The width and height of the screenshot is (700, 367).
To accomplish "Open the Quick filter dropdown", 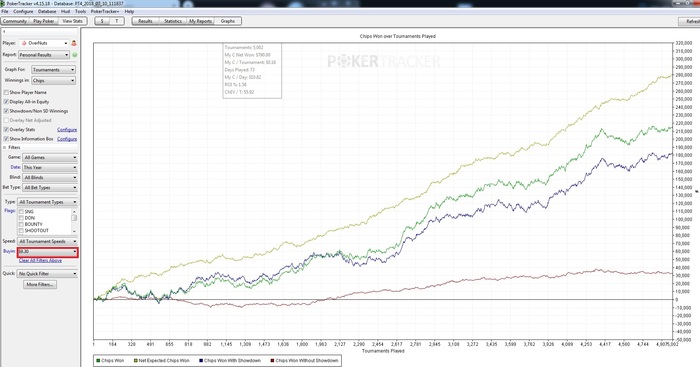I will (47, 274).
